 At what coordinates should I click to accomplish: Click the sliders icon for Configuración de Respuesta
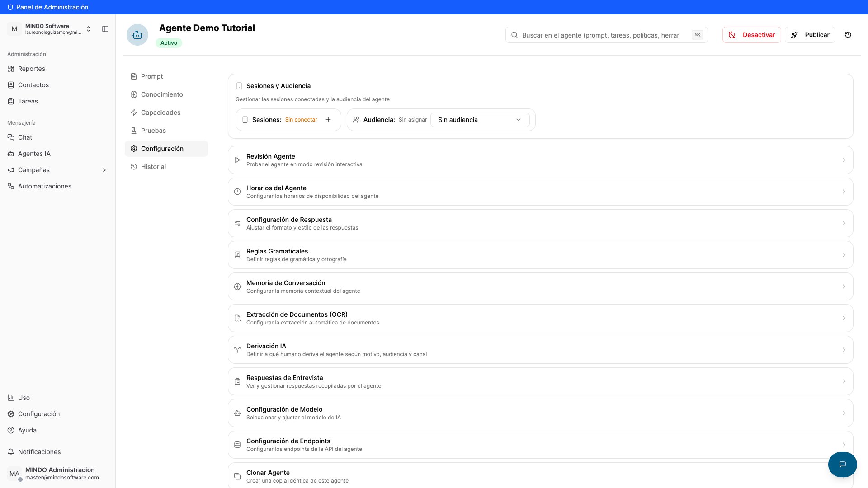[x=237, y=223]
